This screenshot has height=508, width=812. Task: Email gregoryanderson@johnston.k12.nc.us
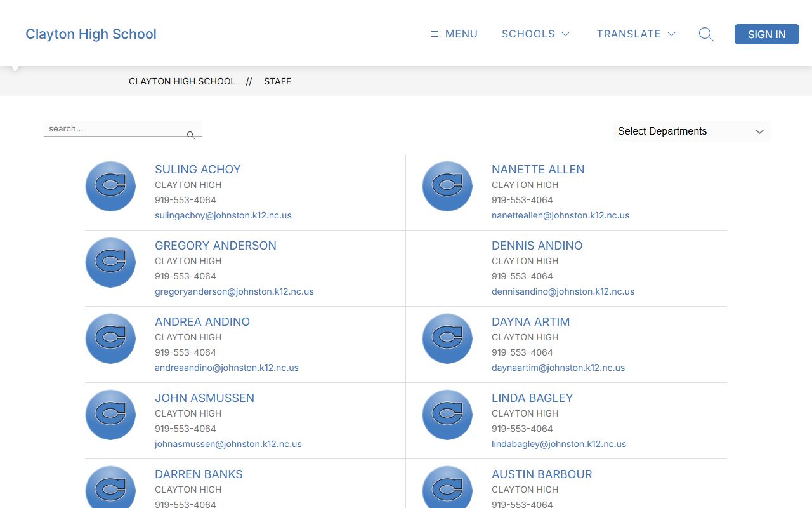[x=234, y=291]
